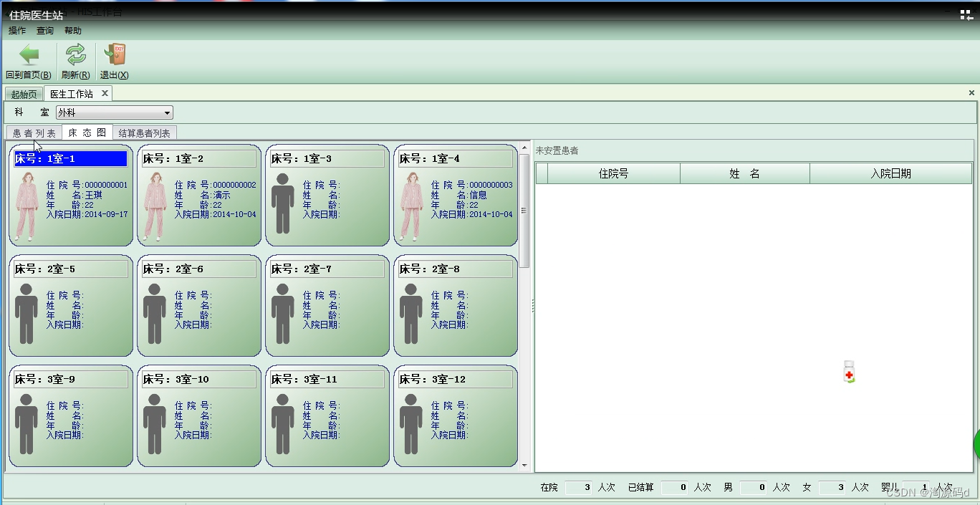Click the 床号: 2室-5 title
Screen dimensions: 980x505
click(x=70, y=269)
